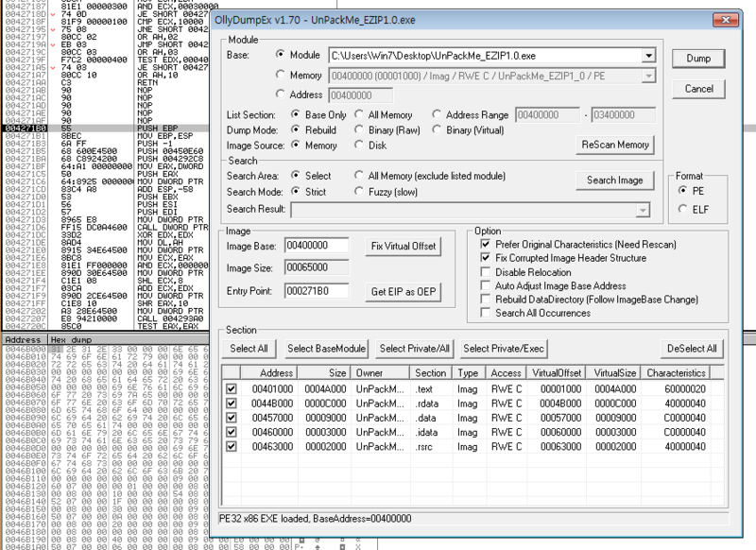Choose All Memory list section option

pyautogui.click(x=359, y=114)
